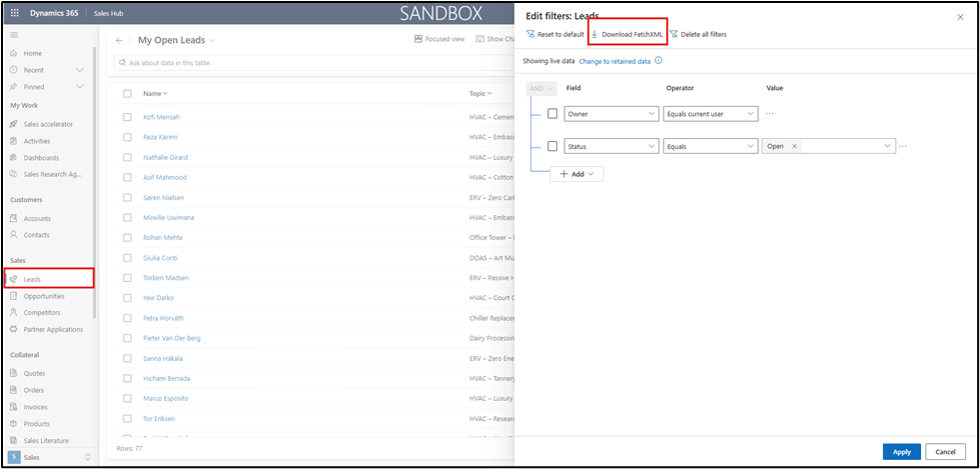Select the checkbox for Nathalie Girard
Image resolution: width=980 pixels, height=469 pixels.
pos(128,157)
